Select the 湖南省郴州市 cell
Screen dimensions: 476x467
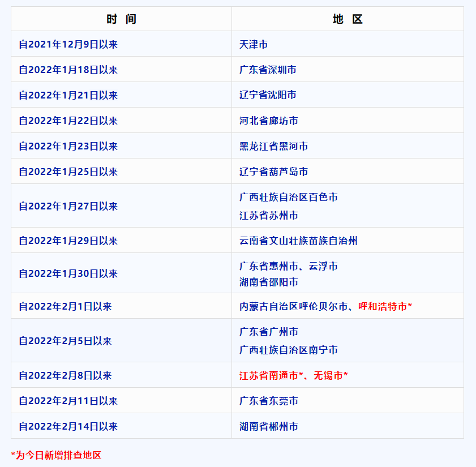pos(348,426)
